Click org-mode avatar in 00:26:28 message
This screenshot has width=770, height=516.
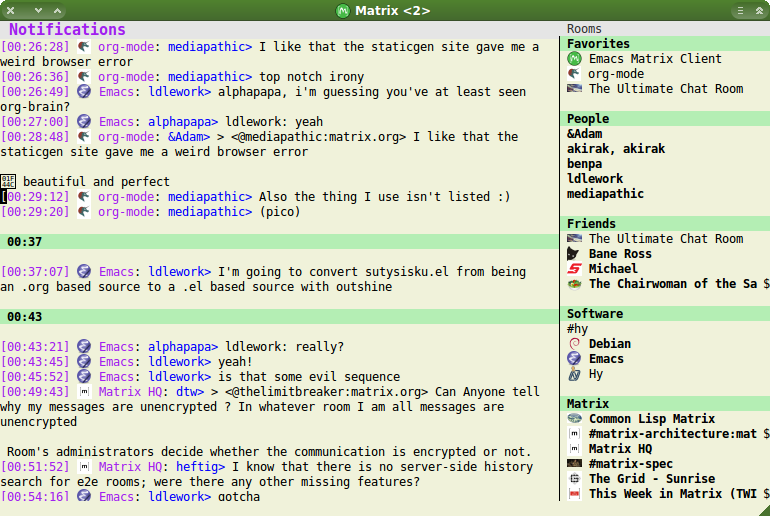click(84, 47)
